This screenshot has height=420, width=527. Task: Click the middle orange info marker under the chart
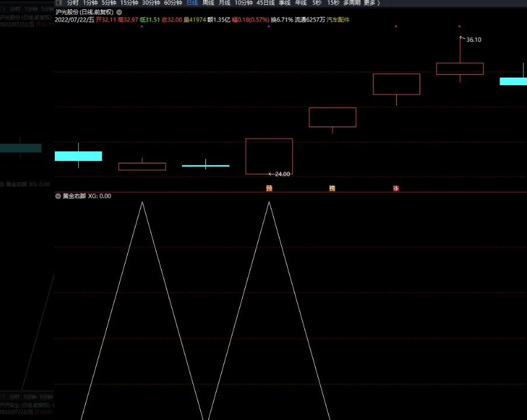(x=333, y=188)
